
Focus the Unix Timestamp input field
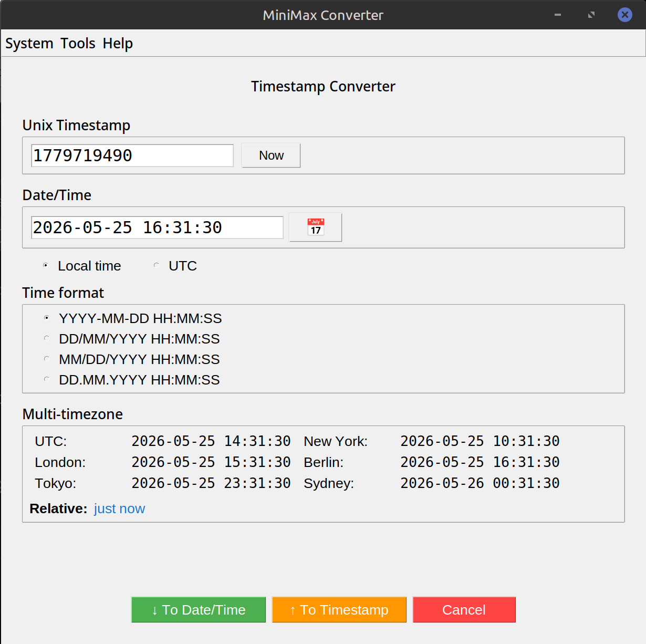[132, 155]
